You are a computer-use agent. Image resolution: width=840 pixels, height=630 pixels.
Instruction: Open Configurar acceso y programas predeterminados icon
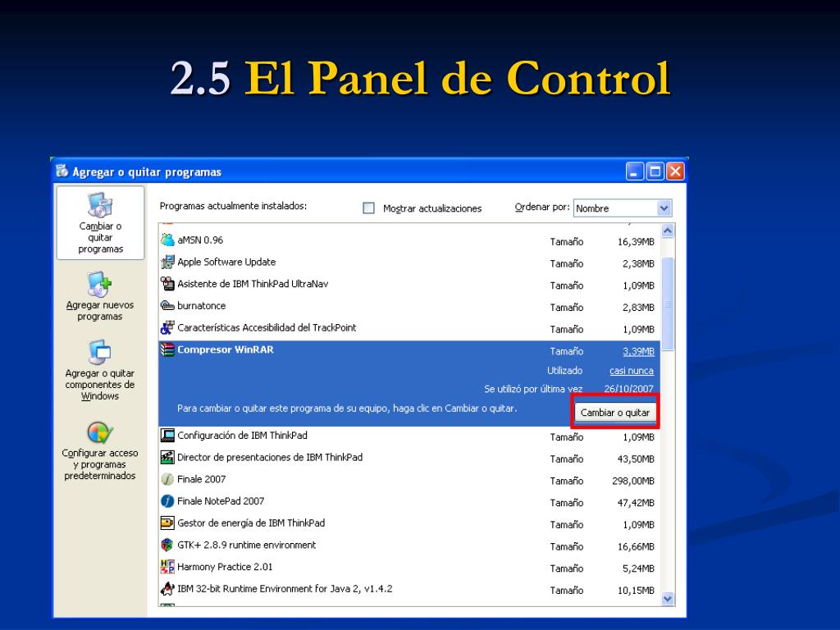pyautogui.click(x=99, y=432)
